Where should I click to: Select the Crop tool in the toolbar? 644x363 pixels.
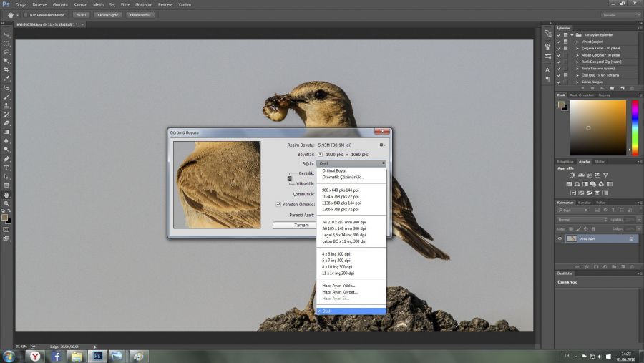[6, 70]
